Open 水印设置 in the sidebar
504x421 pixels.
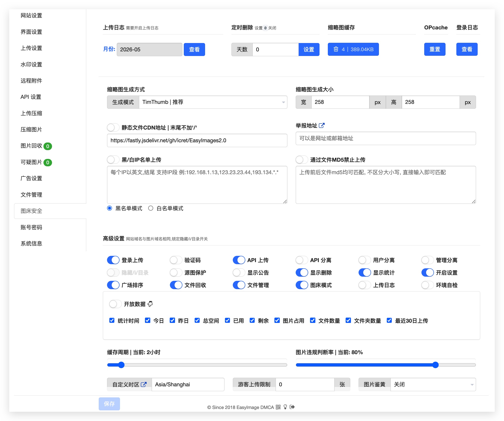tap(31, 64)
